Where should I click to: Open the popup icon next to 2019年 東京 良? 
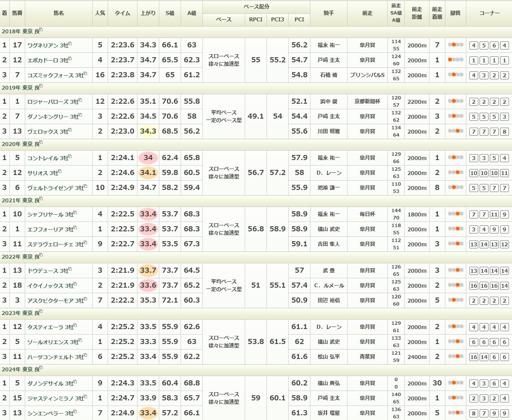[41, 87]
